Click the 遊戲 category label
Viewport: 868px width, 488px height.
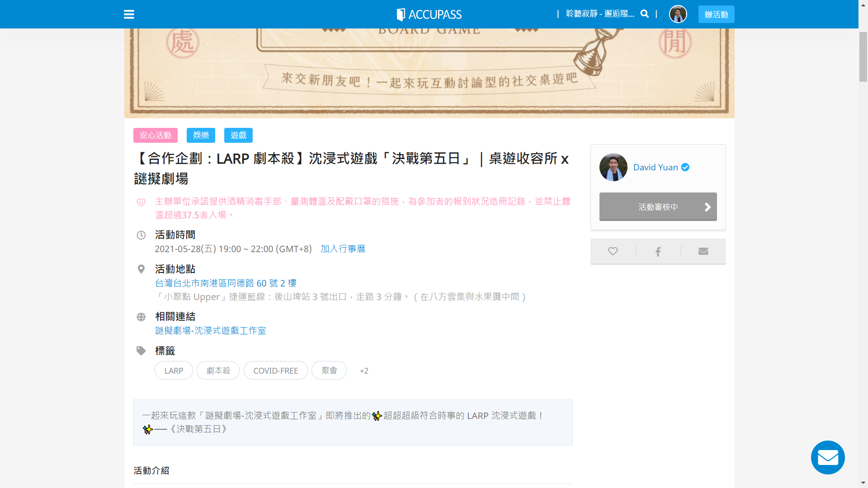point(238,136)
